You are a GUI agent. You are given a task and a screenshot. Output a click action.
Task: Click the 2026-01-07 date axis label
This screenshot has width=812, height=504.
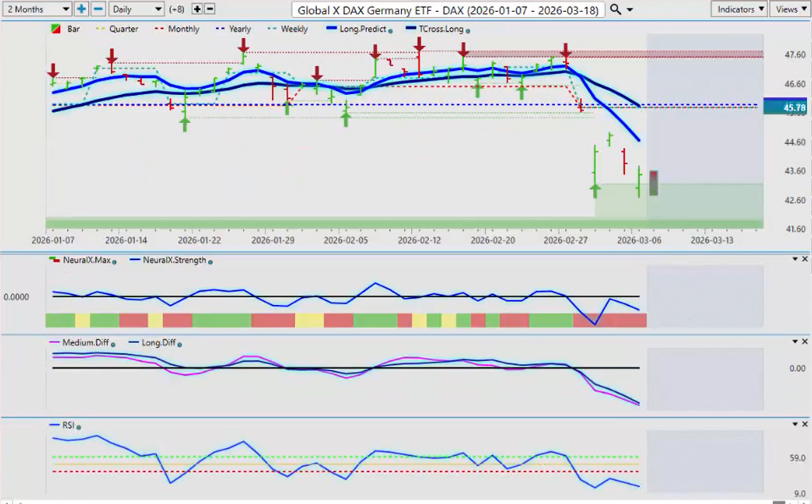tap(53, 240)
